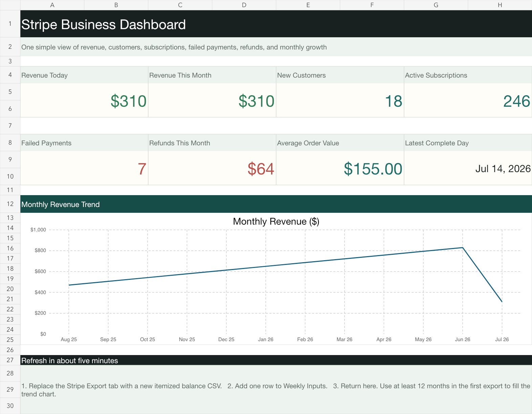Select the 'Average Order Value' label cell

pos(340,143)
